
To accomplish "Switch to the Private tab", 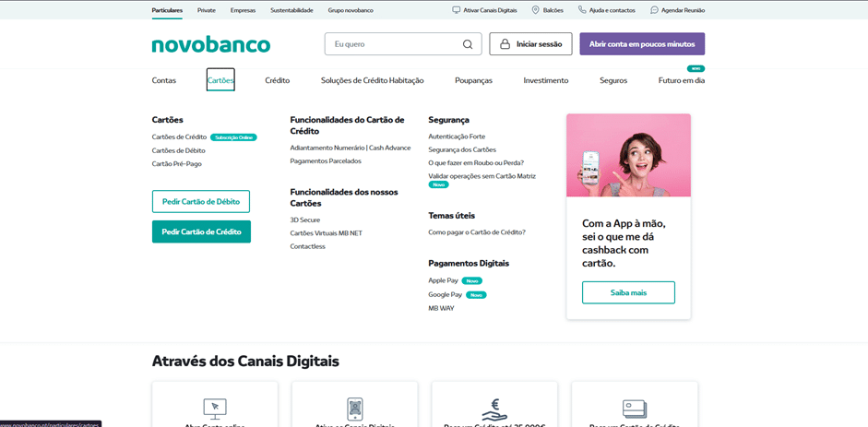I will tap(207, 10).
